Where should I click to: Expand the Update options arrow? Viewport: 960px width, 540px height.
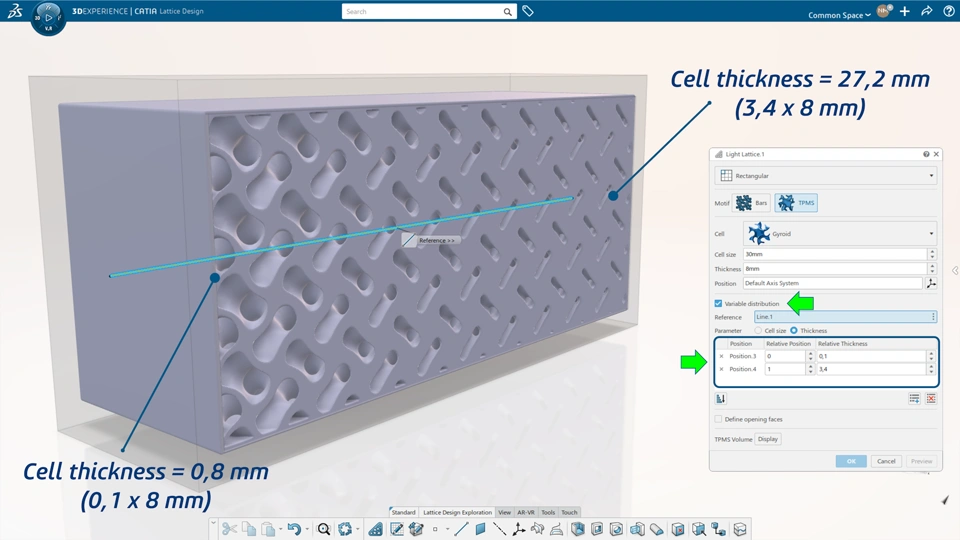(x=358, y=529)
